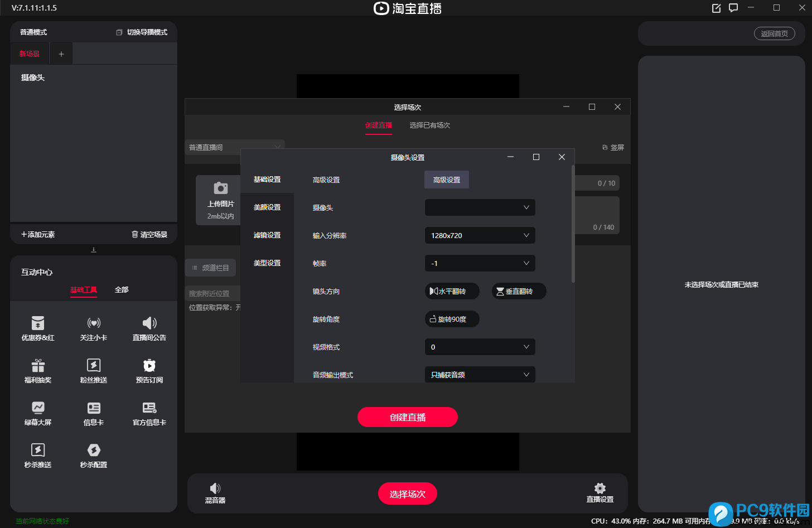This screenshot has height=528, width=812.
Task: Click +添加元素 add element
Action: (38, 234)
